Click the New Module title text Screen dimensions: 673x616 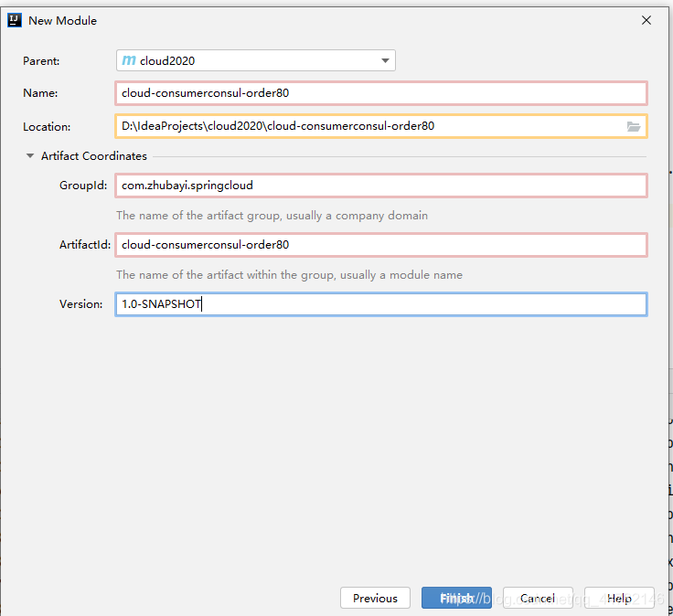[63, 21]
